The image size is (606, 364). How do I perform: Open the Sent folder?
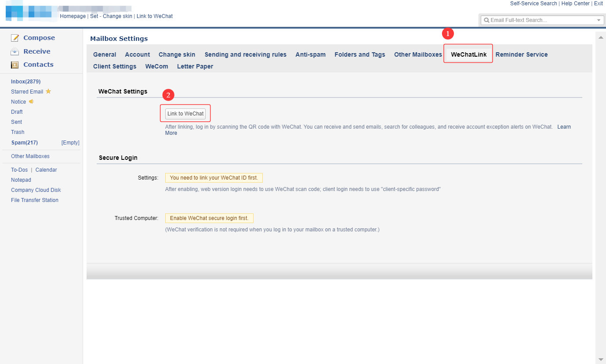click(x=16, y=122)
